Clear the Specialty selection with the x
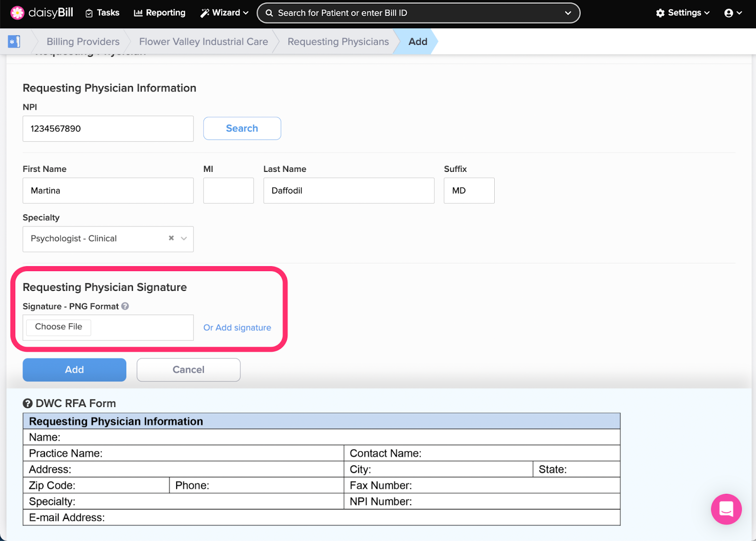756x541 pixels. (x=172, y=238)
